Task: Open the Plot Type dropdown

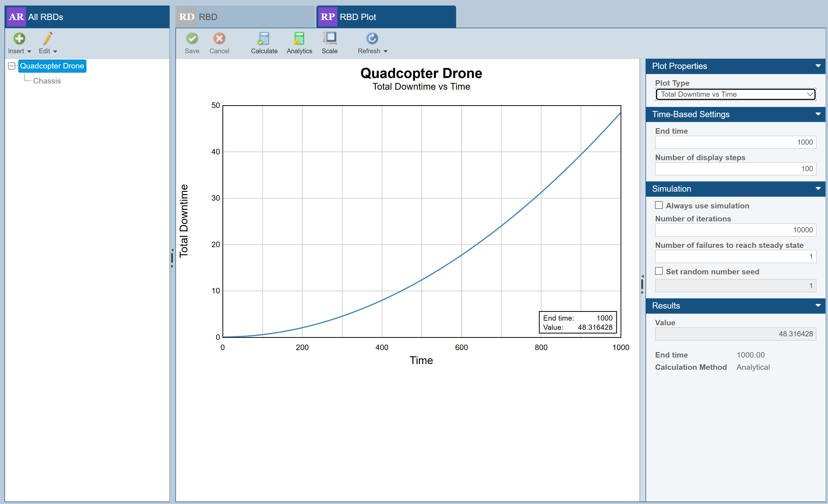Action: [x=735, y=94]
